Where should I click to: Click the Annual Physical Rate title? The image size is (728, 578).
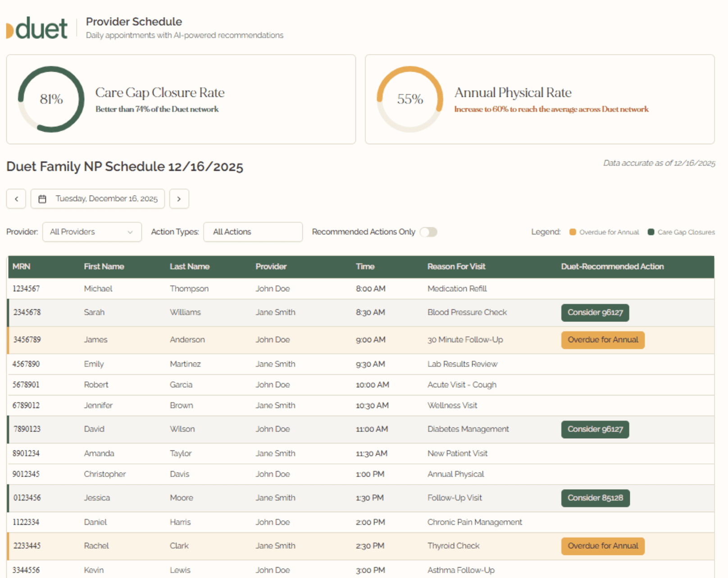[513, 92]
